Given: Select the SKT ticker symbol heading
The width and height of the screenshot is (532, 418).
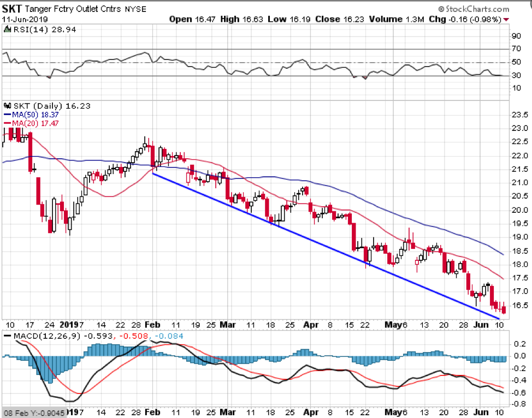Looking at the screenshot, I should click(12, 8).
